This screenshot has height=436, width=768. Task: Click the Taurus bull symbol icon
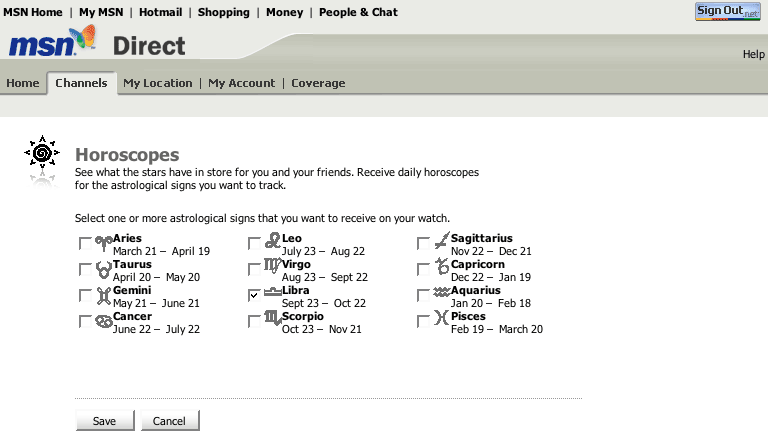103,269
